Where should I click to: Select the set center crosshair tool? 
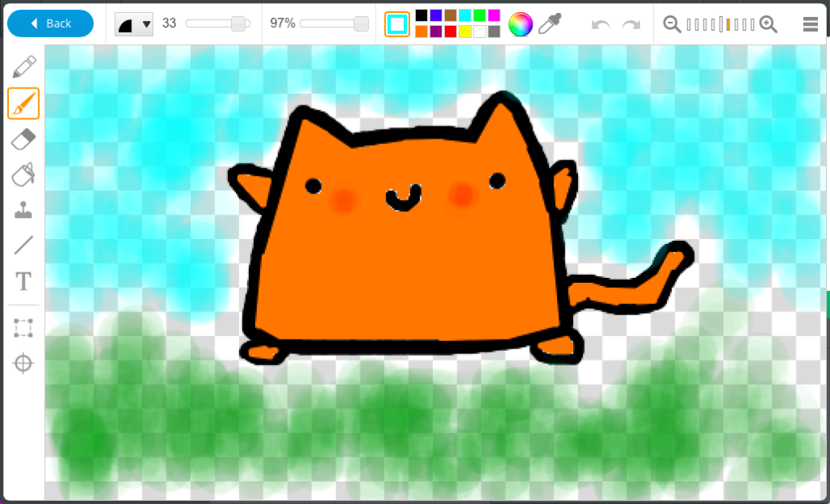coord(24,364)
